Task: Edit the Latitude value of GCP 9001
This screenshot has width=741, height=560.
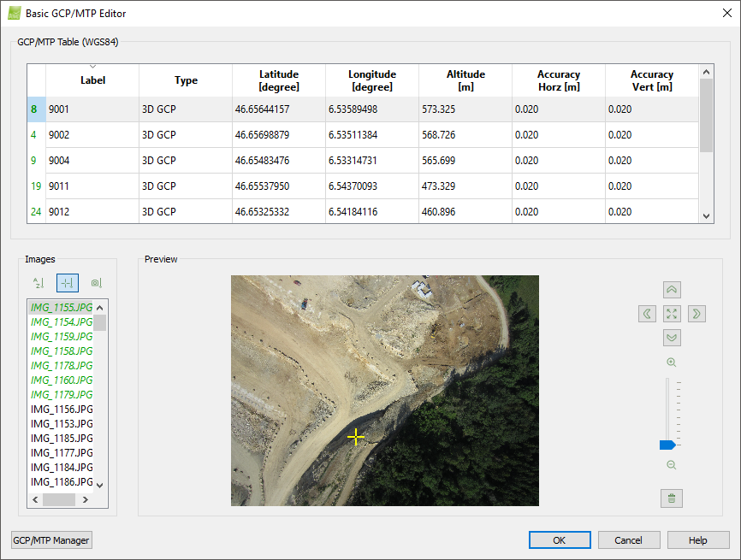Action: (x=278, y=109)
